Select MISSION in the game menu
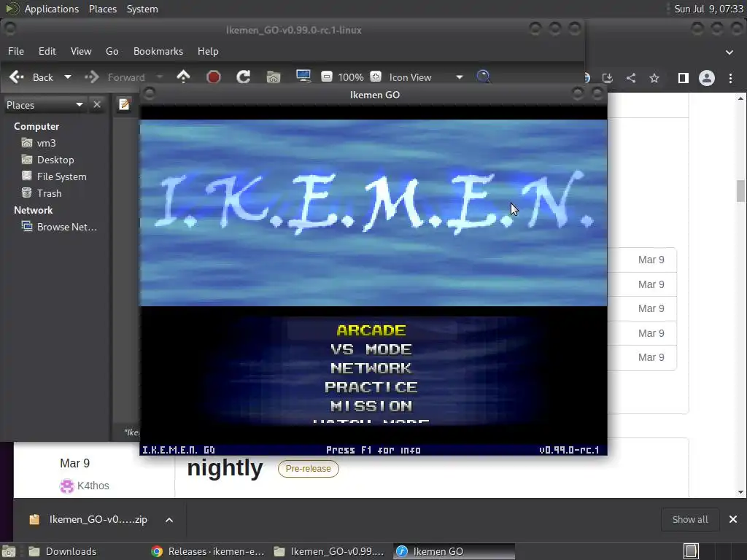This screenshot has width=747, height=560. [x=371, y=405]
